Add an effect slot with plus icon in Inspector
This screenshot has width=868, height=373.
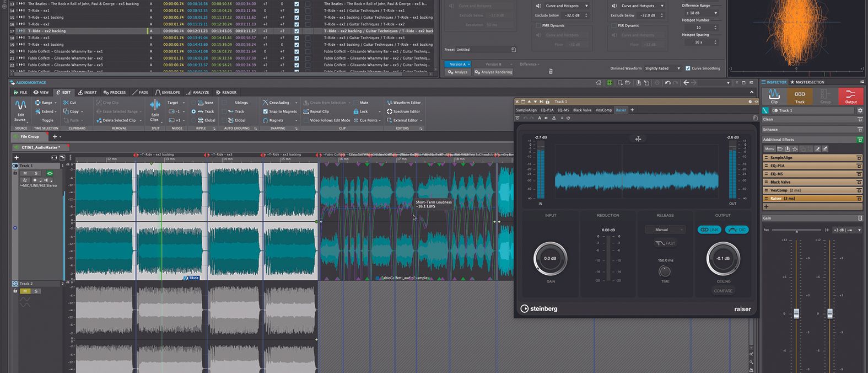click(766, 207)
